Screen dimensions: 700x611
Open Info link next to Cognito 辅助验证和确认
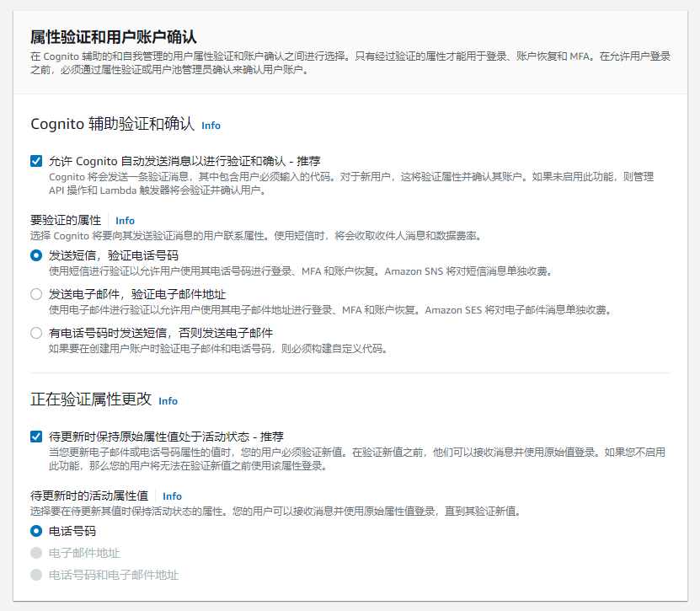point(211,126)
